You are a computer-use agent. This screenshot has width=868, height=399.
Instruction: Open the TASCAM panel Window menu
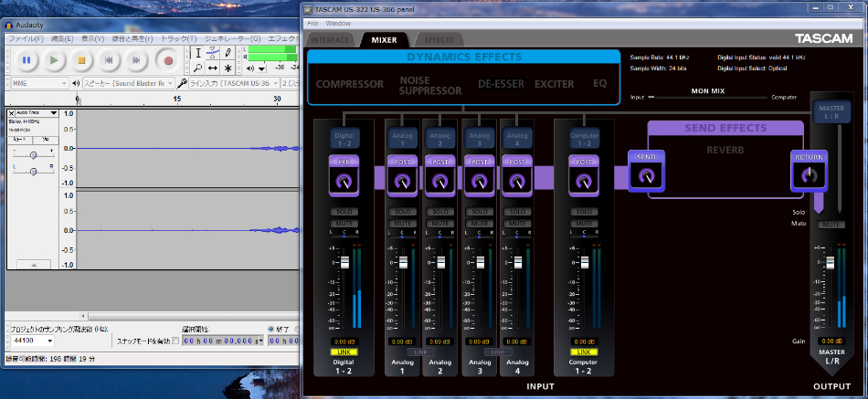click(x=338, y=23)
